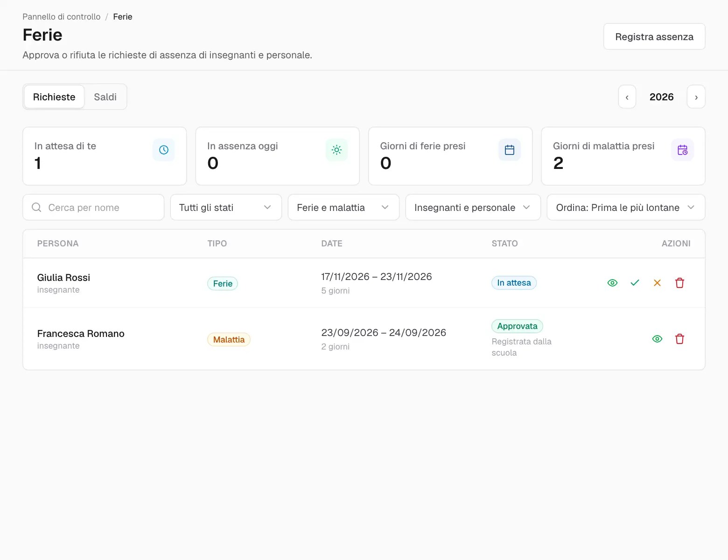Switch to the Saldi tab
The width and height of the screenshot is (728, 560).
105,97
